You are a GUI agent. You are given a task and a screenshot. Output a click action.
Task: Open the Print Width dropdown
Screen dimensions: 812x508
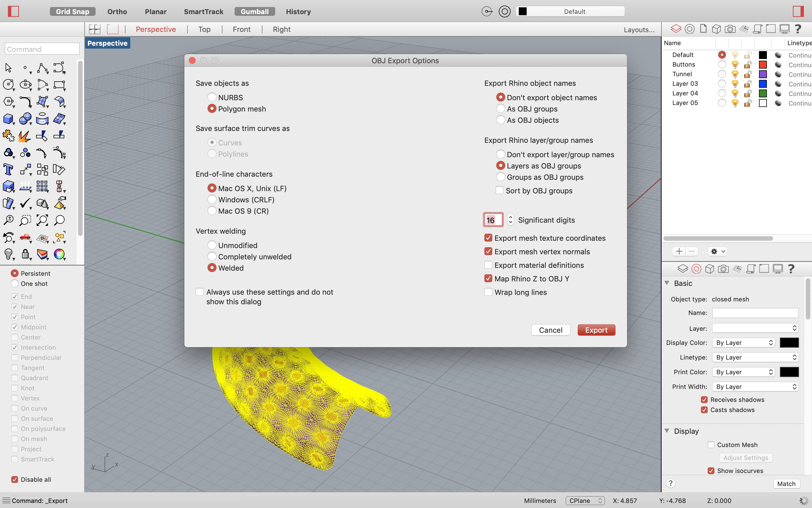click(x=755, y=387)
